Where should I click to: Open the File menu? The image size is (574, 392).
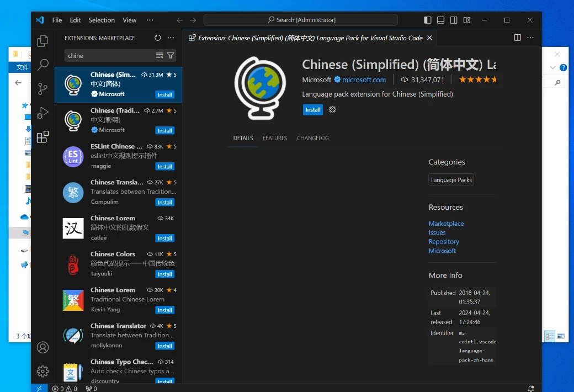(x=57, y=20)
